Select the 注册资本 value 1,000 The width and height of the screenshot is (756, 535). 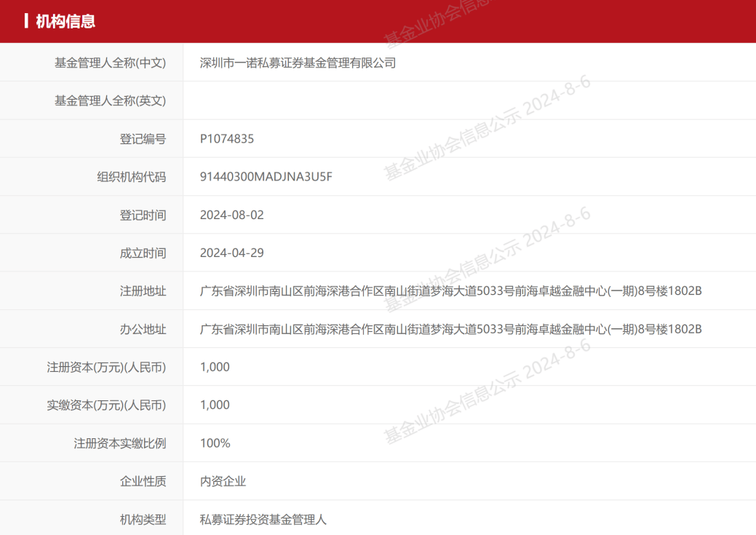[215, 367]
